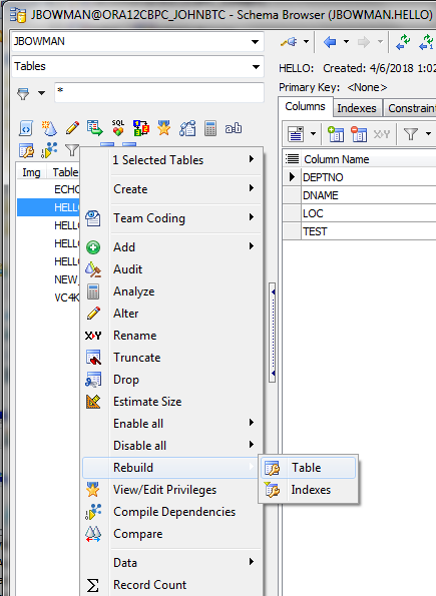Select the DEPTNO column row
The image size is (436, 596).
click(360, 177)
